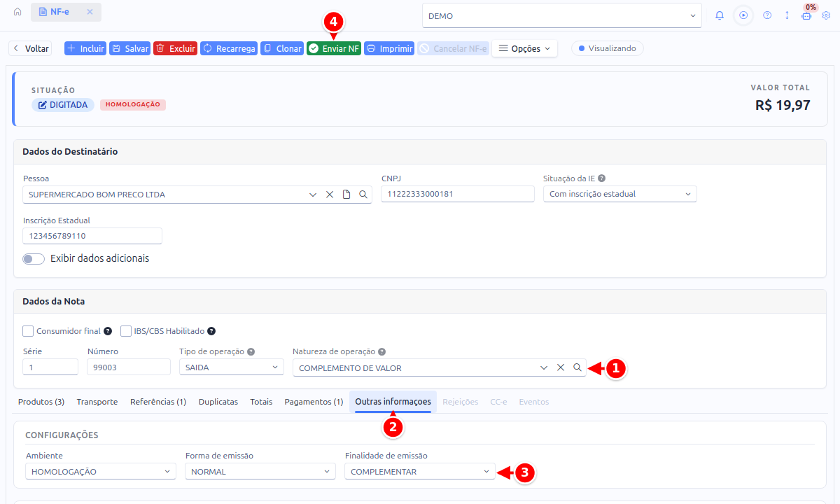This screenshot has width=840, height=504.
Task: Click the Número input field
Action: click(129, 367)
